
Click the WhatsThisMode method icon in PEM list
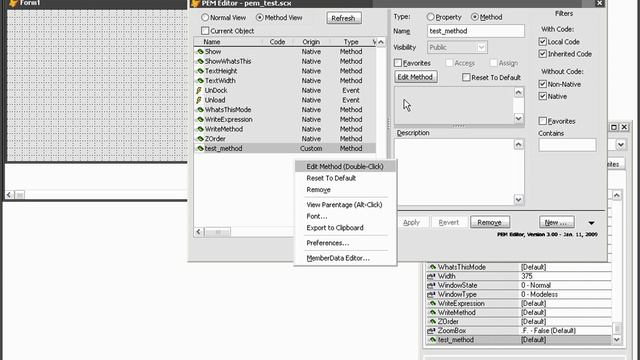[200, 110]
